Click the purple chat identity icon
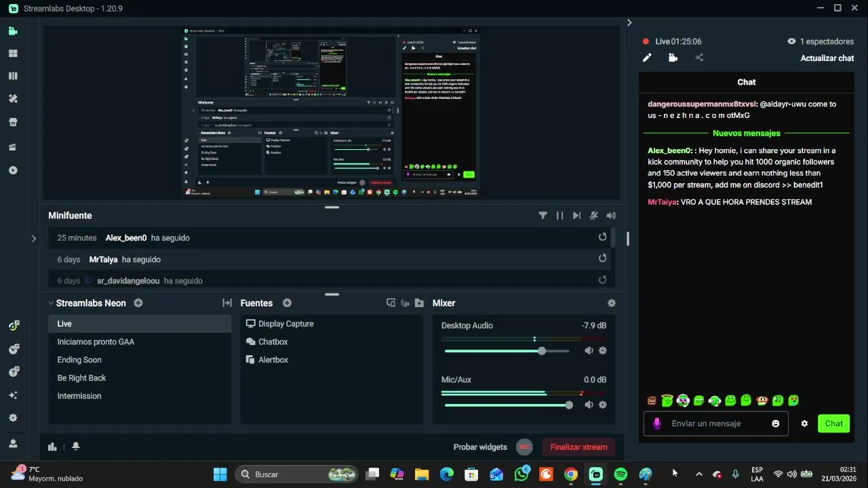The image size is (868, 488). (656, 424)
